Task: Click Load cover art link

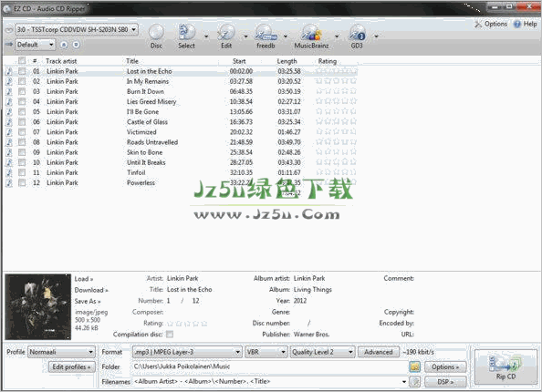Action: [x=84, y=279]
